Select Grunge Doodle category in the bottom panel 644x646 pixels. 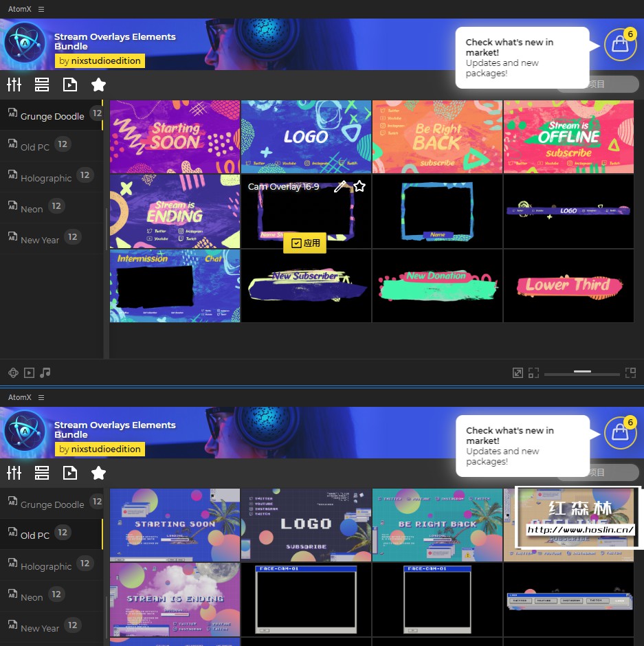(52, 503)
